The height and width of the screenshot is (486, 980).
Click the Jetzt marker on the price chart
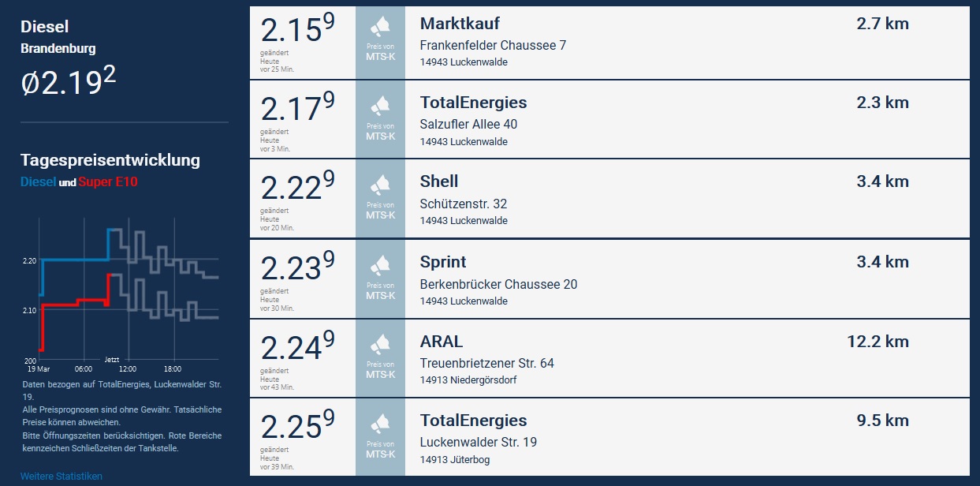[112, 358]
